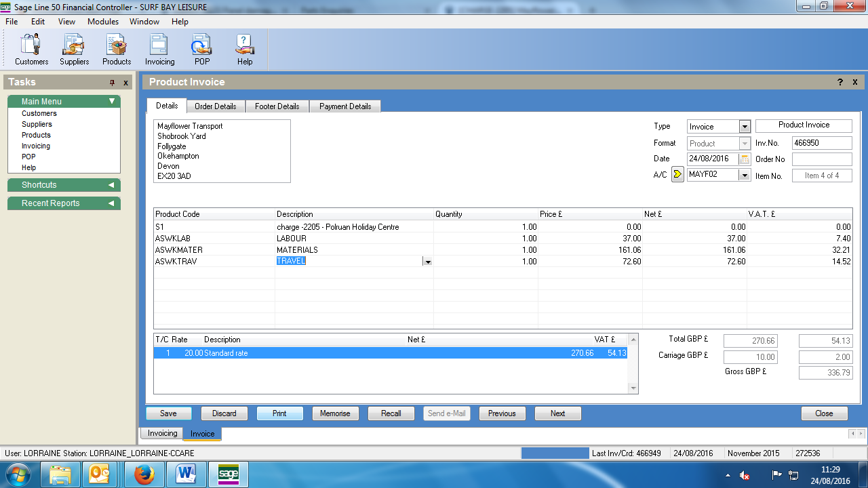
Task: Pin the Tasks panel
Action: pyautogui.click(x=113, y=83)
